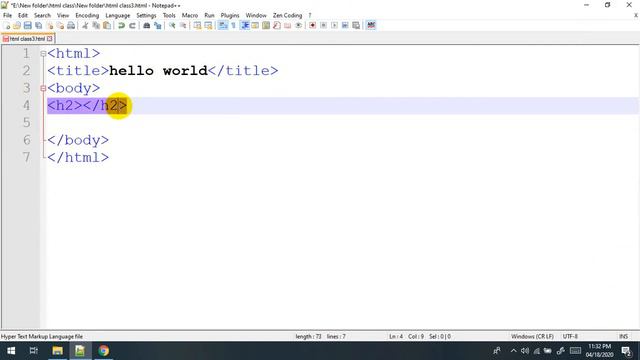Open the Run menu

(209, 15)
